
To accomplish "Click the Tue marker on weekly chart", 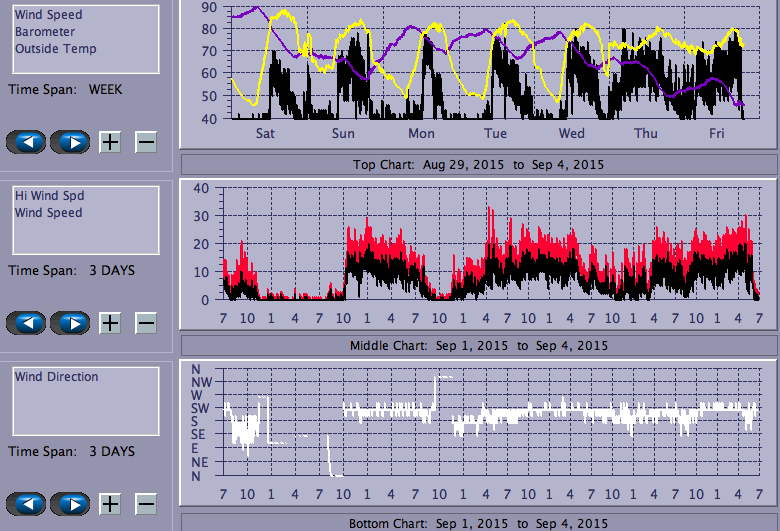I will pos(495,133).
